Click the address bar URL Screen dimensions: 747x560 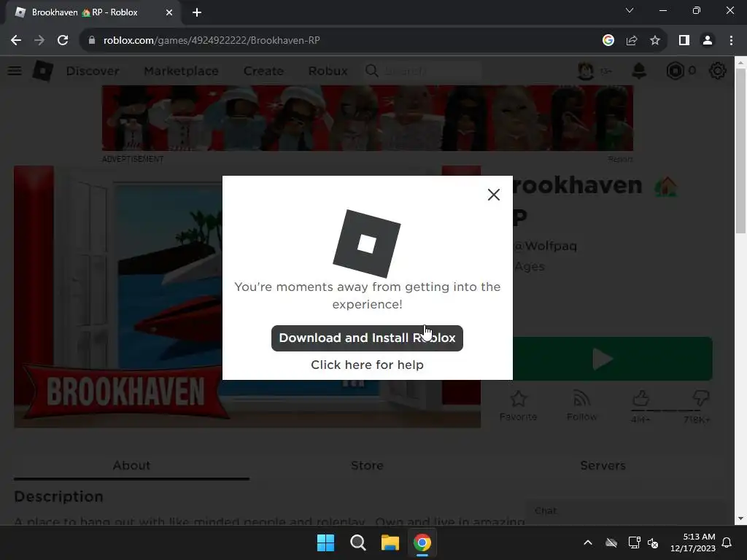(x=212, y=41)
